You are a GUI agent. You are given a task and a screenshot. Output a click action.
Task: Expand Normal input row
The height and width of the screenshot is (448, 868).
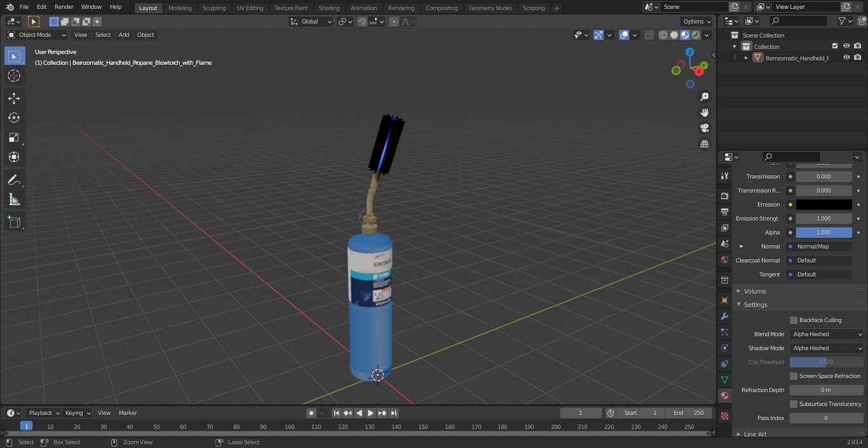tap(741, 247)
